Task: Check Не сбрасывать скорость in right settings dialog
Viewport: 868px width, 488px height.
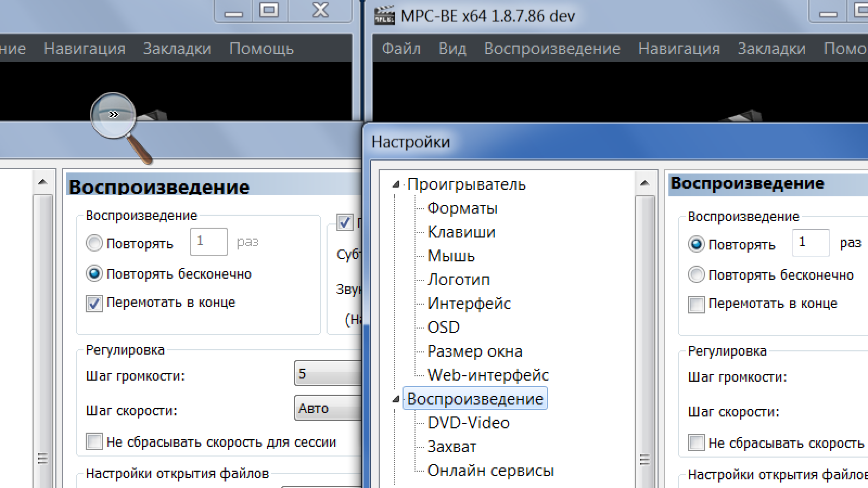Action: pyautogui.click(x=697, y=443)
